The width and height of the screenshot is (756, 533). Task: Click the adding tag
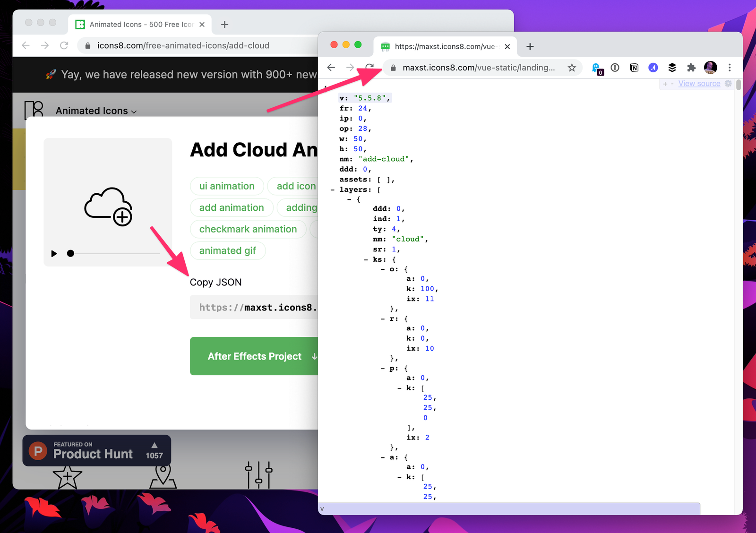click(x=298, y=207)
